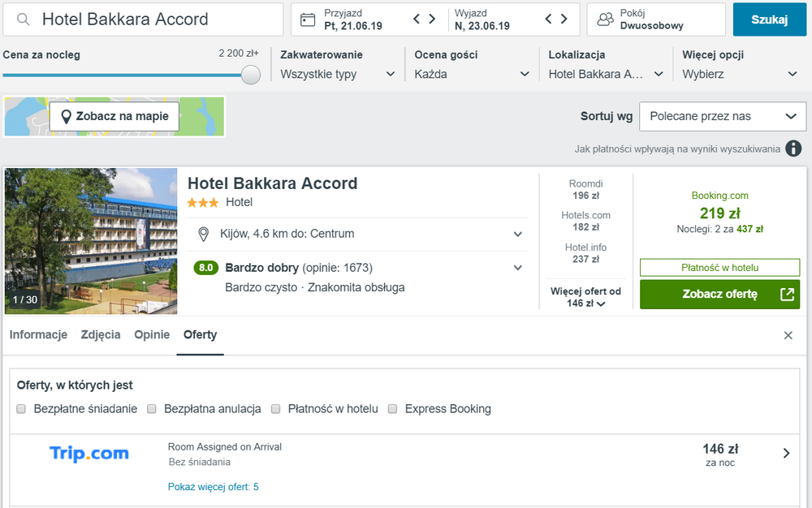Expand the Sortuj wg dropdown

pos(723,116)
